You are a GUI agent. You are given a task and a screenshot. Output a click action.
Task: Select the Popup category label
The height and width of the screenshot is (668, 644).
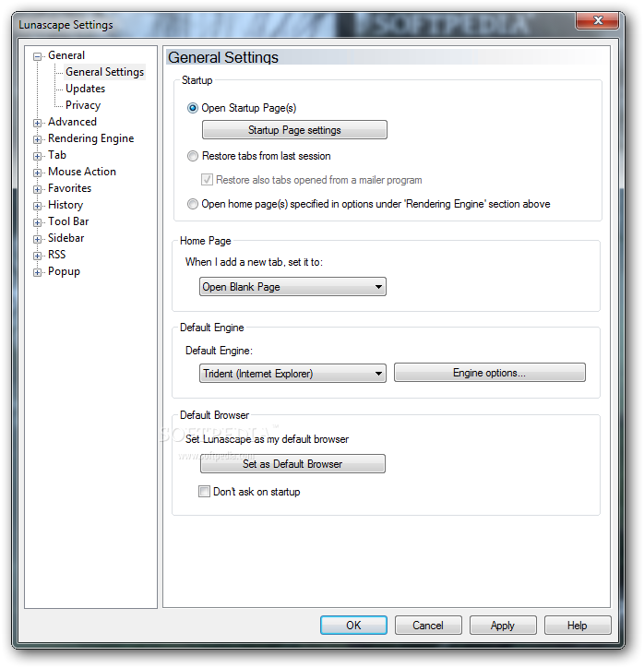point(64,271)
